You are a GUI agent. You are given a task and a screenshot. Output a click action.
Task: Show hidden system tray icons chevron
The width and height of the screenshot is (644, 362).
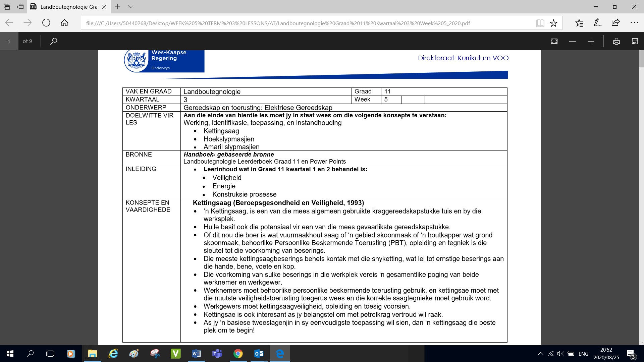[x=540, y=354]
